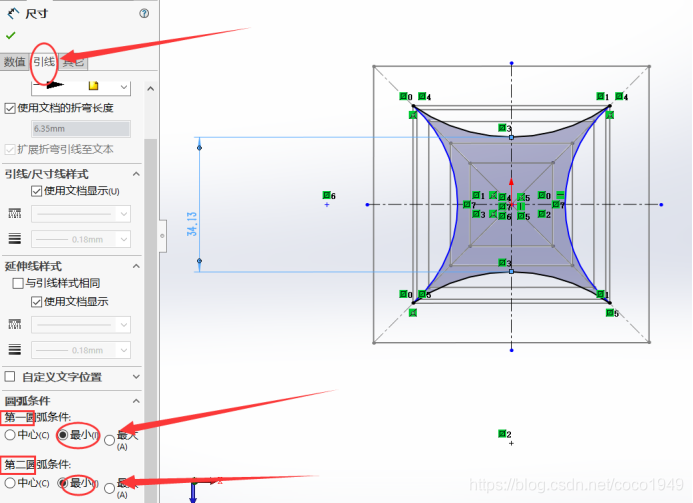Confirm the dimension with the green checkmark
The height and width of the screenshot is (503, 693).
(x=11, y=35)
